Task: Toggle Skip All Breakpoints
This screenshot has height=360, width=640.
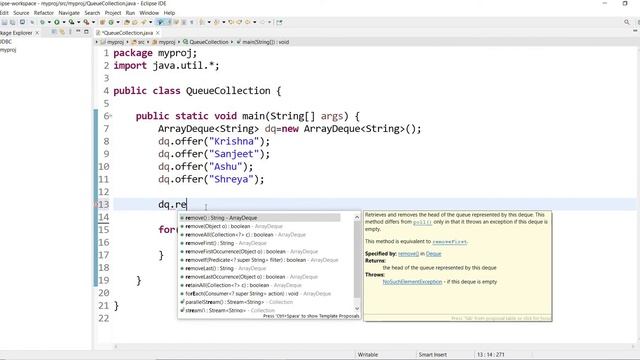Action: coord(32,22)
